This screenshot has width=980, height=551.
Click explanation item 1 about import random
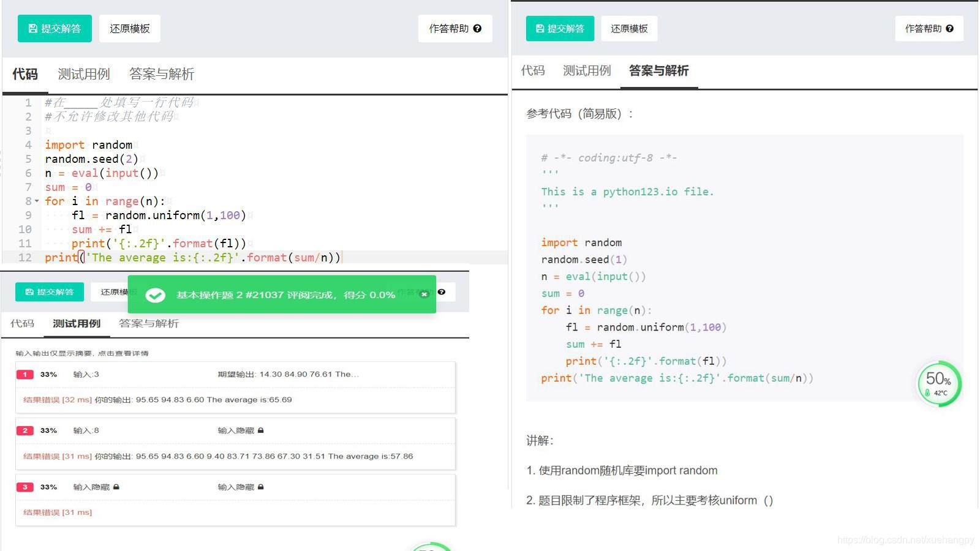coord(622,470)
